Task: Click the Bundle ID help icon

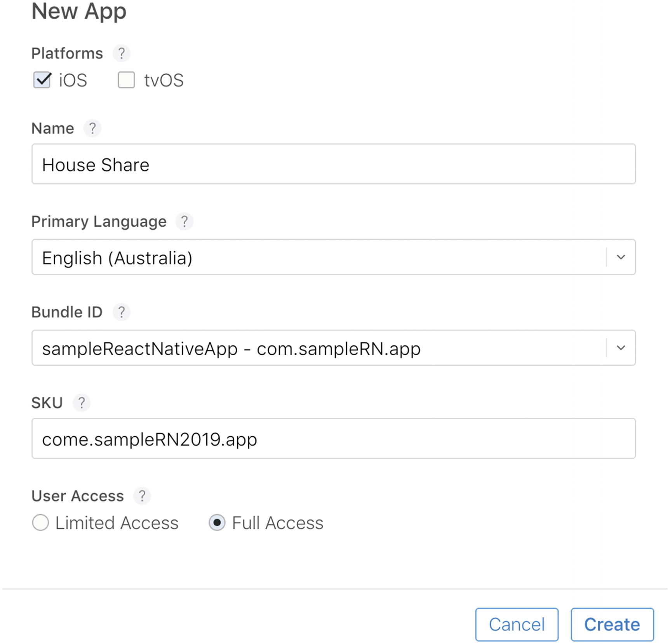Action: 121,312
